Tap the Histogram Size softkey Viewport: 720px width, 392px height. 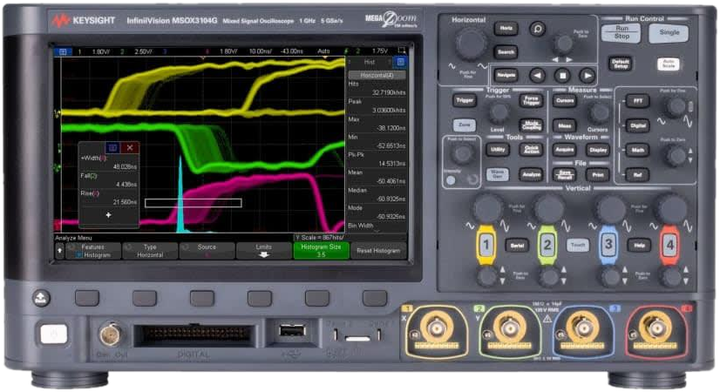(x=321, y=251)
